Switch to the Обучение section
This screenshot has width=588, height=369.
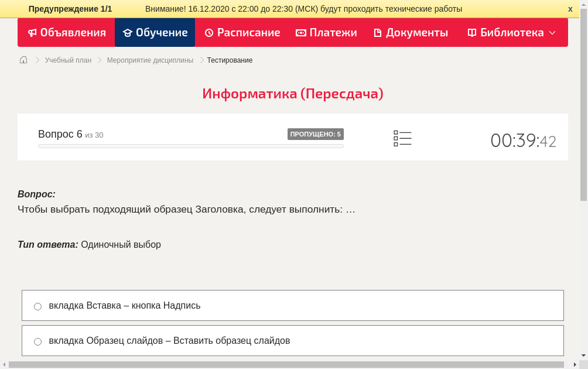coord(155,33)
